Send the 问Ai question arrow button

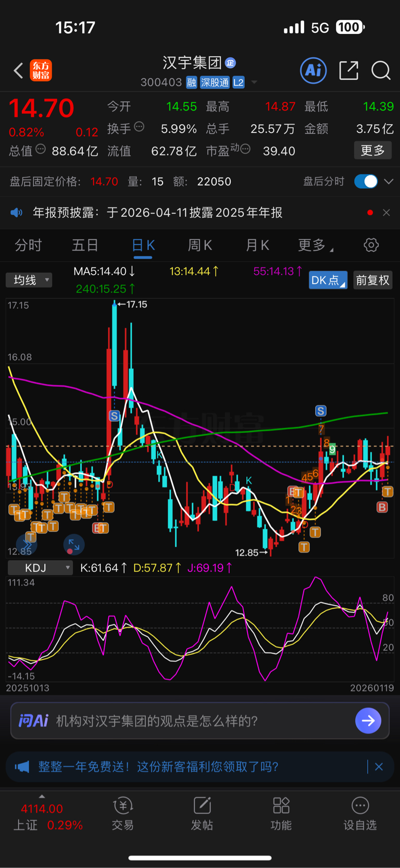point(368,720)
